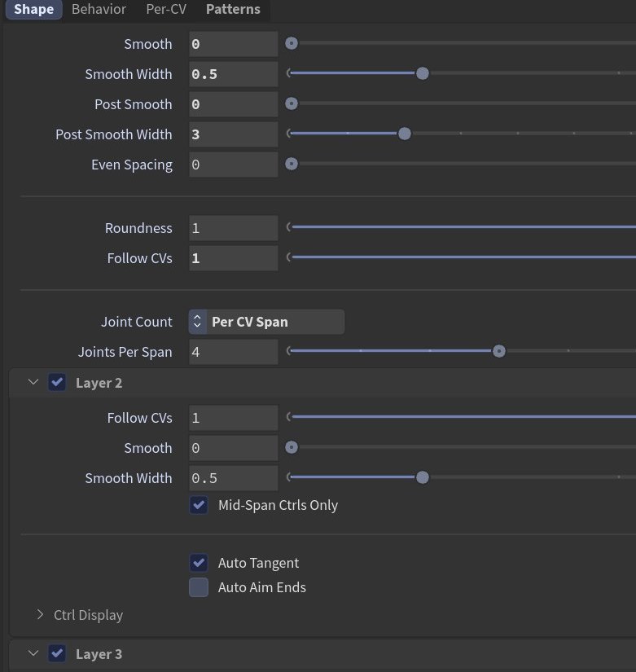Click the top Smooth slider handle
636x672 pixels.
coord(292,43)
